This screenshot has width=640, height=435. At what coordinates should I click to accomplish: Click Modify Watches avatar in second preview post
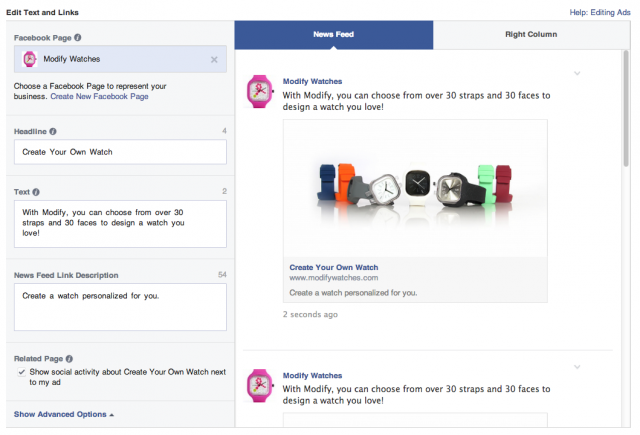[259, 385]
